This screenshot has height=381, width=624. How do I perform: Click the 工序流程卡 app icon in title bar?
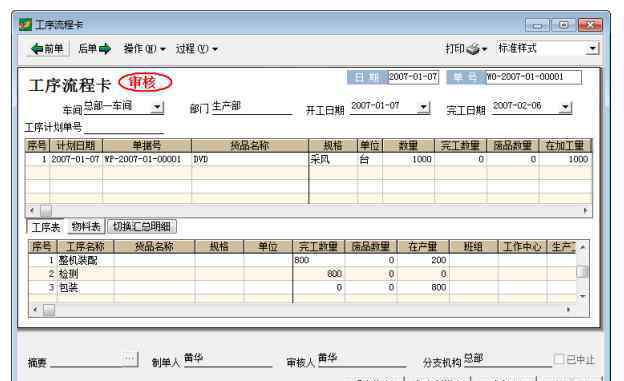(25, 24)
